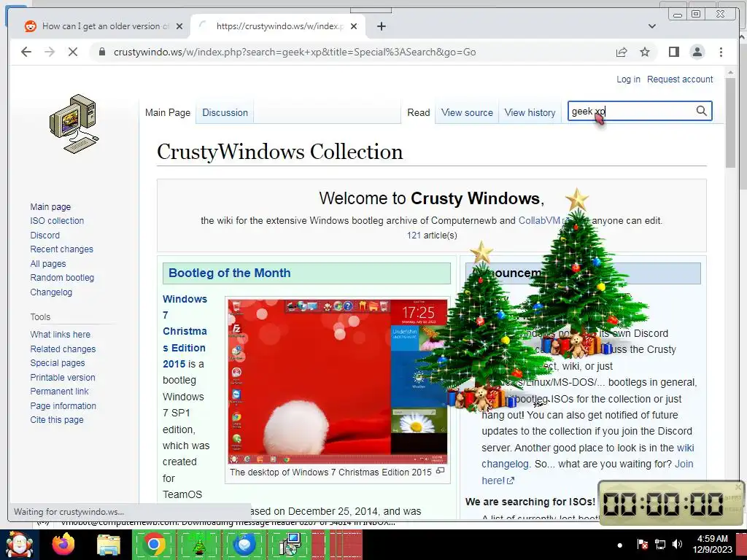Screen dimensions: 747x560
Task: Open Windows 7 Christmas Edition 2015 link
Action: [x=185, y=332]
